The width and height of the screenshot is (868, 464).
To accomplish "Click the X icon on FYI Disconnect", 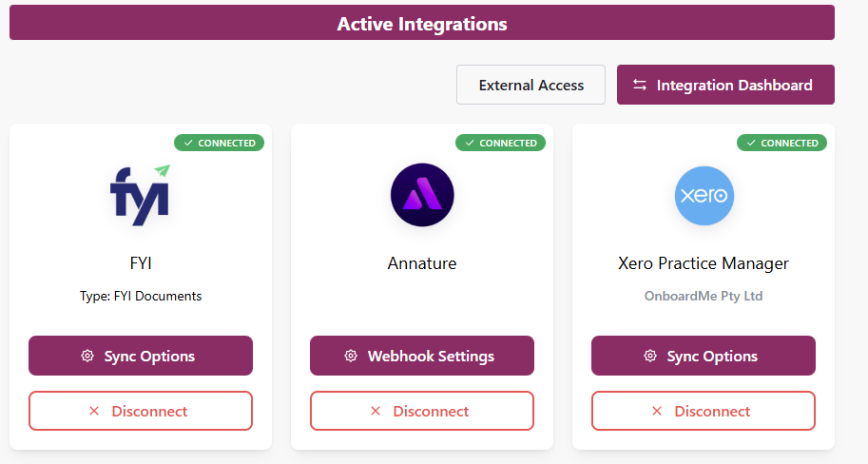I will click(94, 412).
